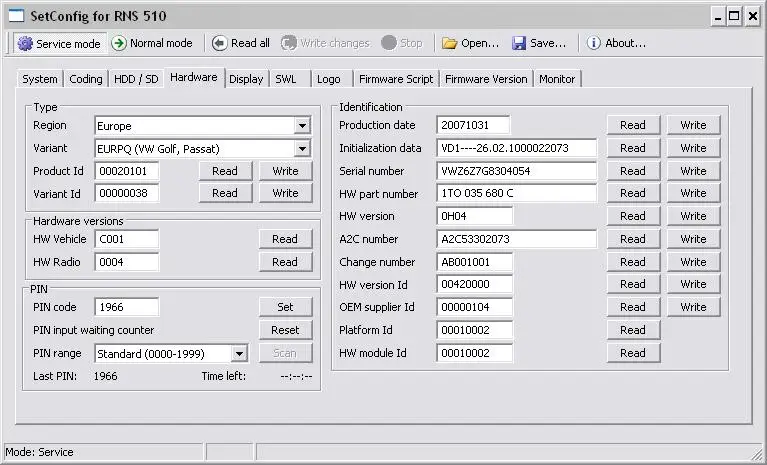Click the Write changes toolbar icon
This screenshot has height=465, width=767.
(289, 43)
